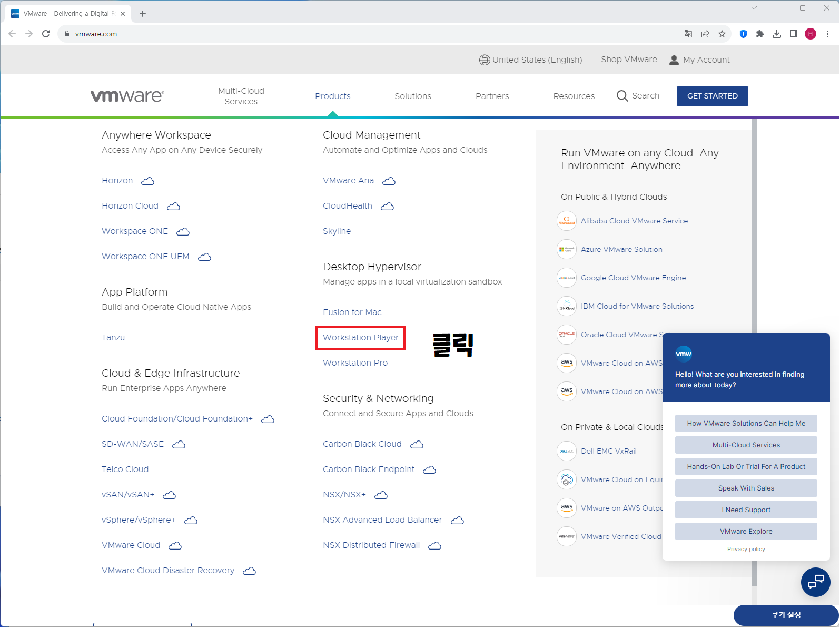Open the Resources menu

(574, 96)
